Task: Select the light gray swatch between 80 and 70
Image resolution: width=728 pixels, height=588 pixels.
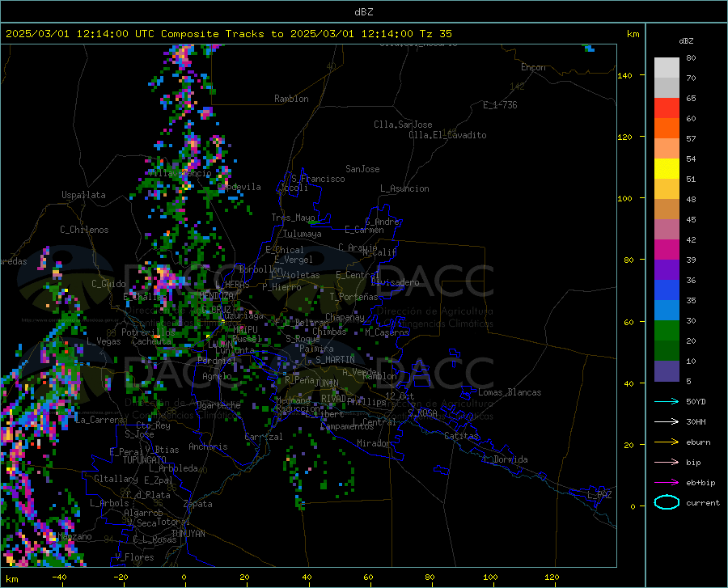Action: pyautogui.click(x=667, y=68)
